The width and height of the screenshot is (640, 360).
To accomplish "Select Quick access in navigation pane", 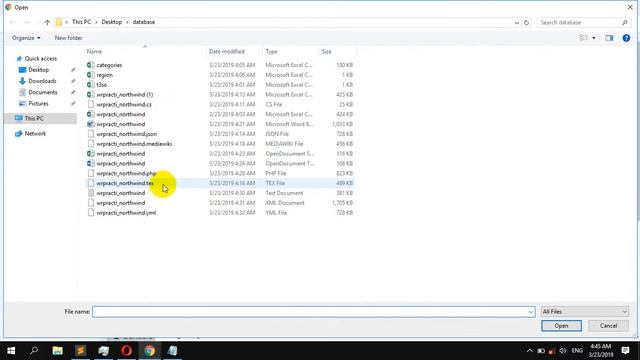I will pyautogui.click(x=40, y=59).
